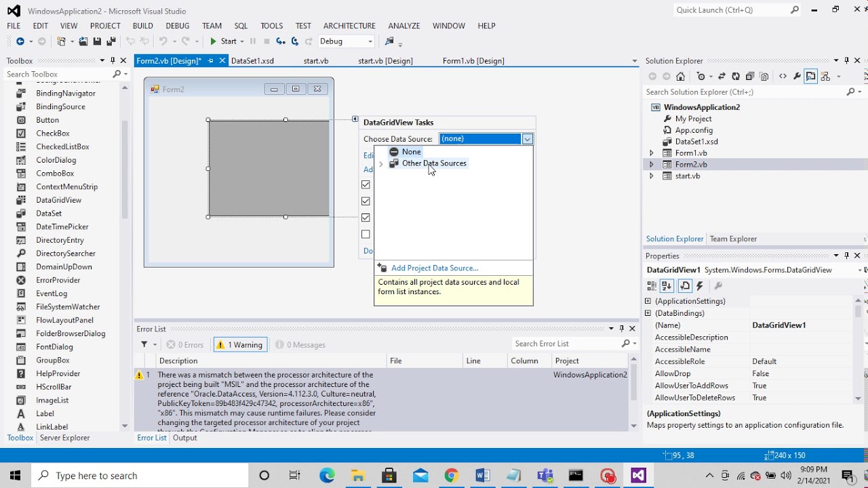Click the Navigate Backward arrow in toolbar
Screen dimensions: 868x488
coord(20,41)
